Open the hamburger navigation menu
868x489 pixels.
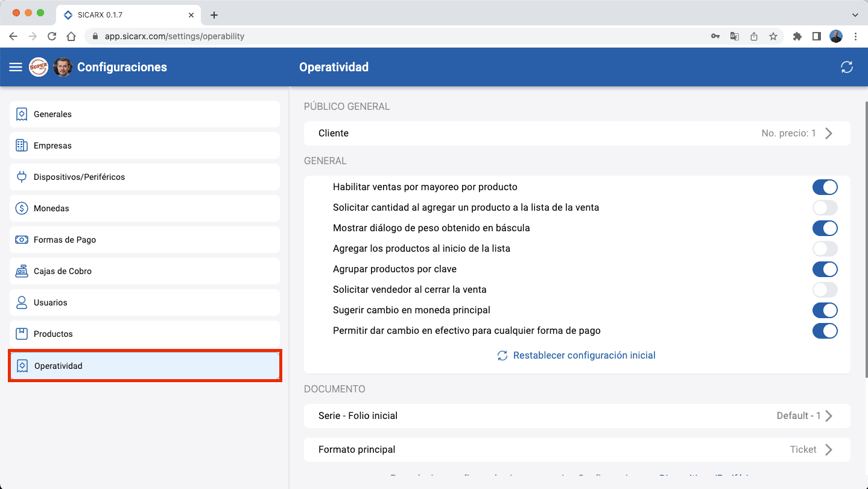click(x=16, y=67)
